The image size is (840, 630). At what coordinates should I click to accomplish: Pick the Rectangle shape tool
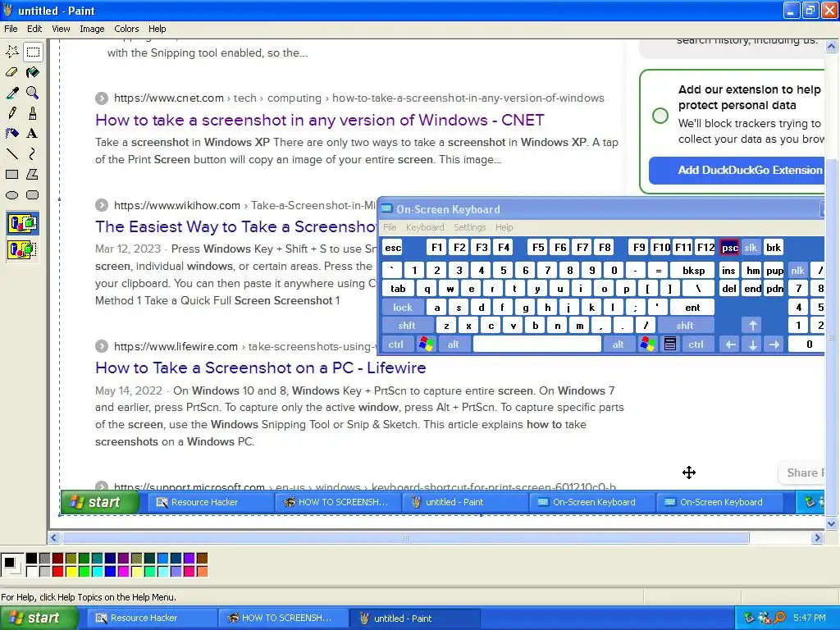coord(11,174)
